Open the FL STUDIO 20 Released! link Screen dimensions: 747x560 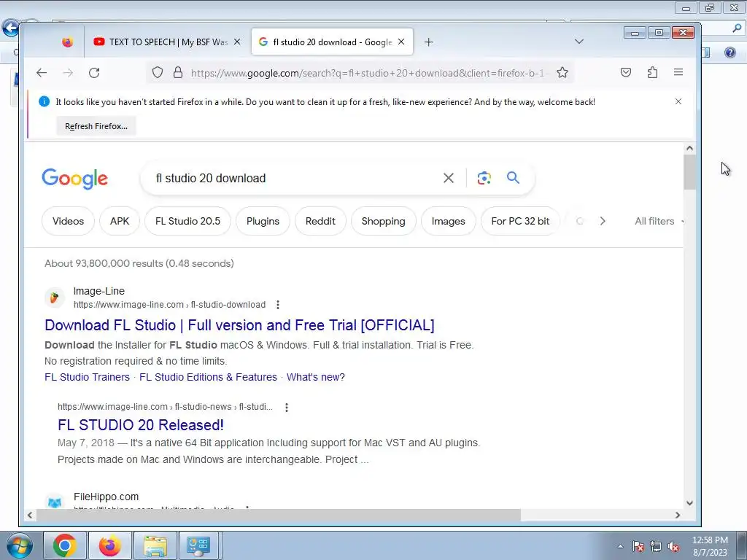pyautogui.click(x=141, y=425)
